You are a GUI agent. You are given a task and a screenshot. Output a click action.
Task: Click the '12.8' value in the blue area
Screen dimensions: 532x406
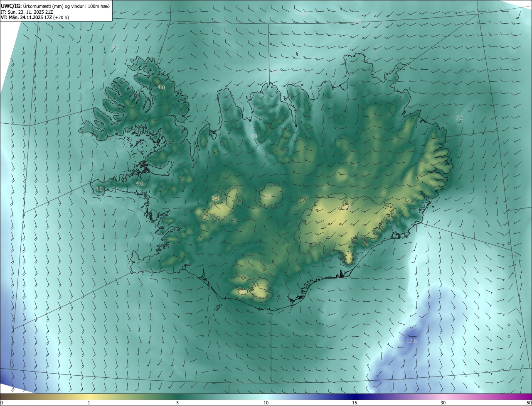[x=411, y=341]
